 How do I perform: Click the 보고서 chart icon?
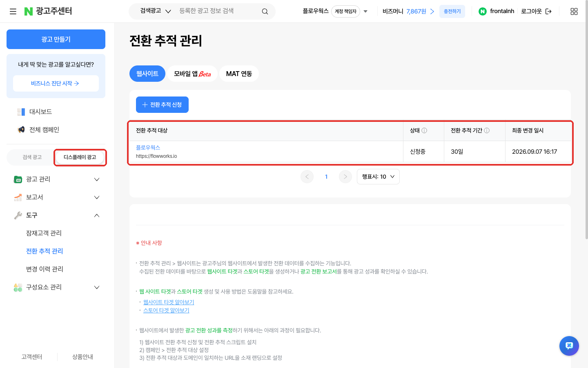click(18, 197)
